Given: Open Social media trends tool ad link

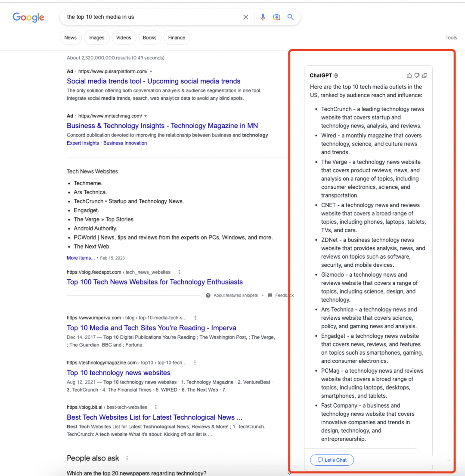Looking at the screenshot, I should click(153, 81).
